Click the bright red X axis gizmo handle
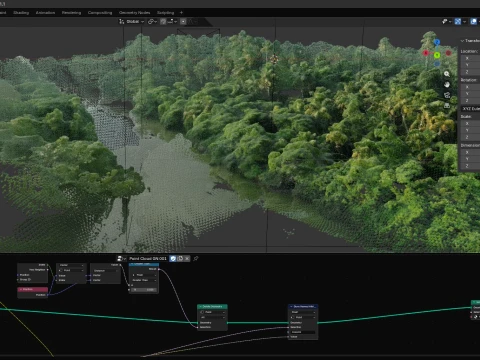The width and height of the screenshot is (480, 360). pos(426,53)
